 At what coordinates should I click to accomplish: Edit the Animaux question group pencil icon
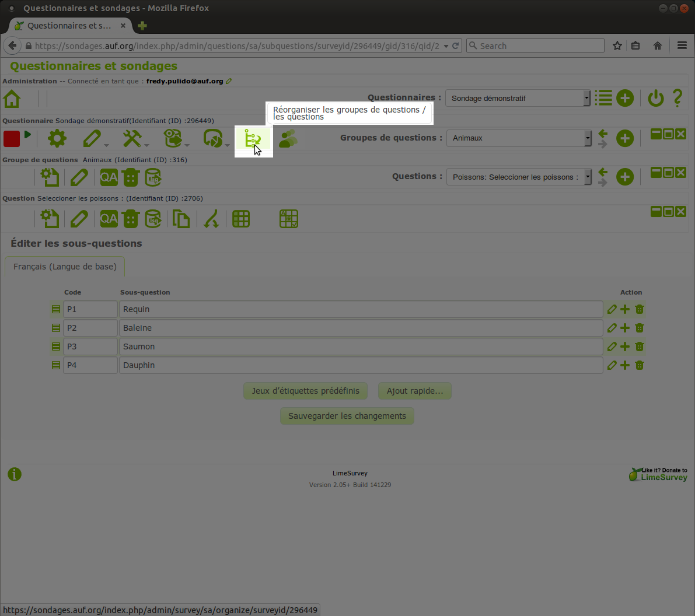79,177
